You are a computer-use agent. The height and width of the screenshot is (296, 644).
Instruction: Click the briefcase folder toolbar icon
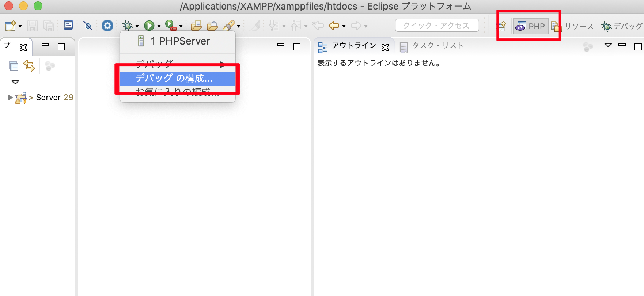tap(212, 26)
